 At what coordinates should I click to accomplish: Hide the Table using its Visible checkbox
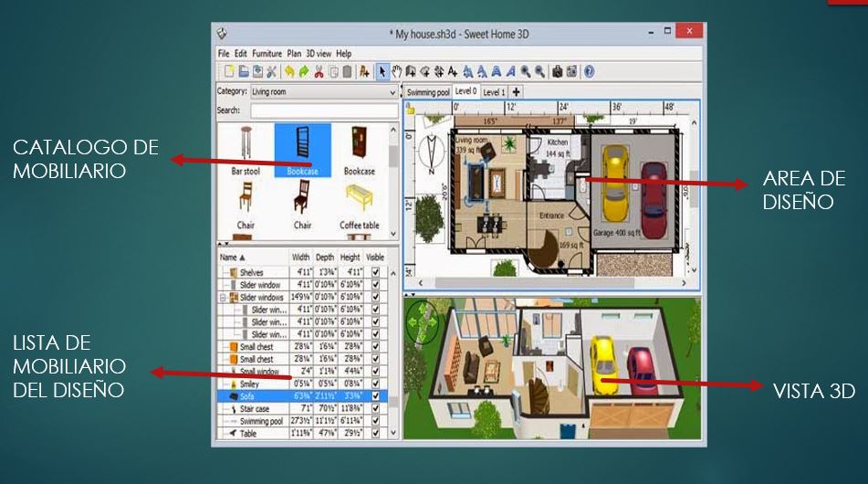pos(376,434)
